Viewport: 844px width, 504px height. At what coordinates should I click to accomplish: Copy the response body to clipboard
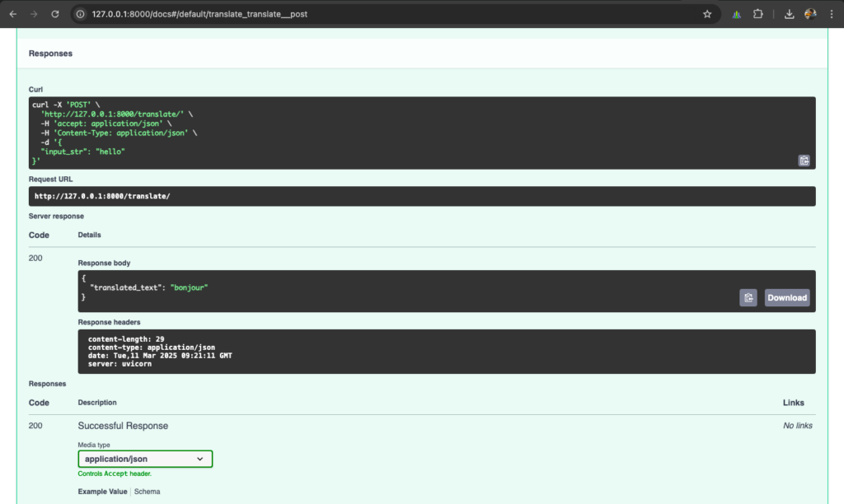point(748,297)
